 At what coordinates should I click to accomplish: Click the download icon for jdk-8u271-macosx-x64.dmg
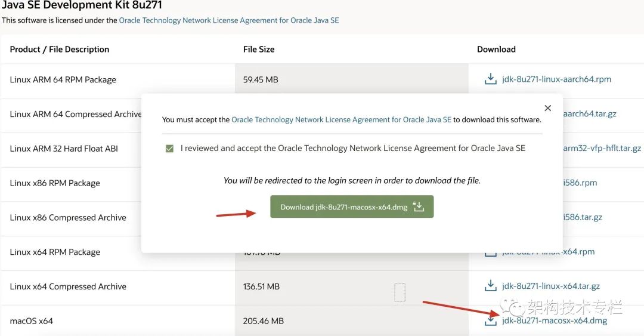coord(490,320)
